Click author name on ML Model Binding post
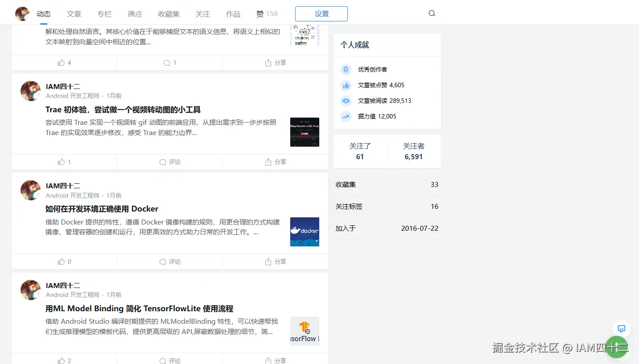This screenshot has width=639, height=364. [x=63, y=285]
